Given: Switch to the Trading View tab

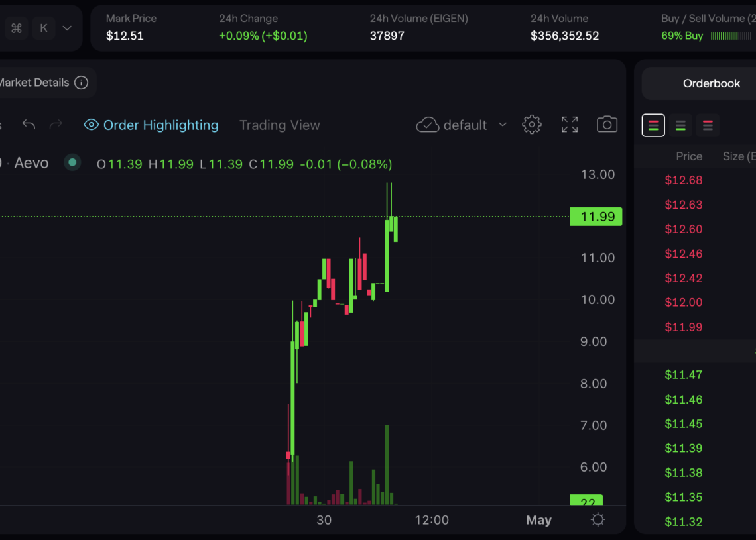Looking at the screenshot, I should click(x=279, y=125).
